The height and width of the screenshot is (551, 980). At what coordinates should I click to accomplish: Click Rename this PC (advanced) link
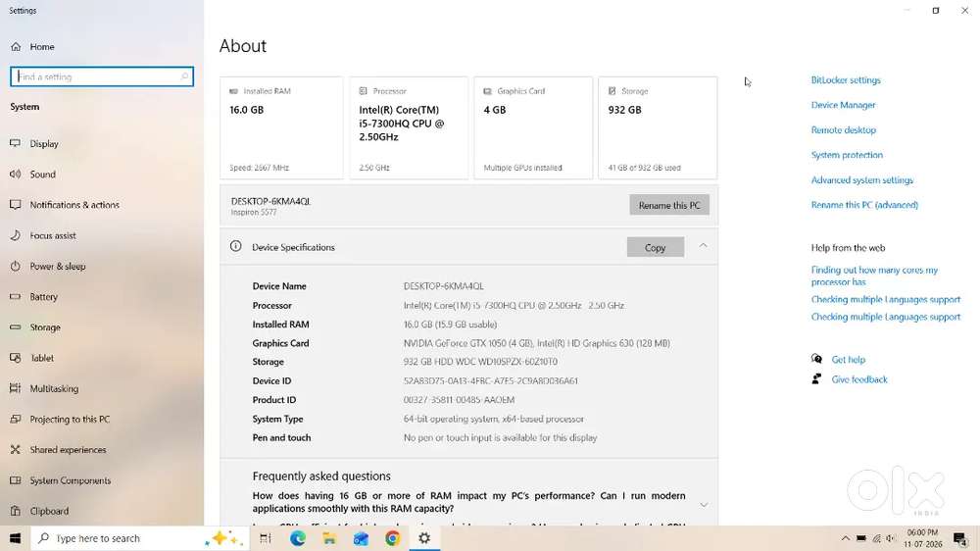[x=864, y=205]
